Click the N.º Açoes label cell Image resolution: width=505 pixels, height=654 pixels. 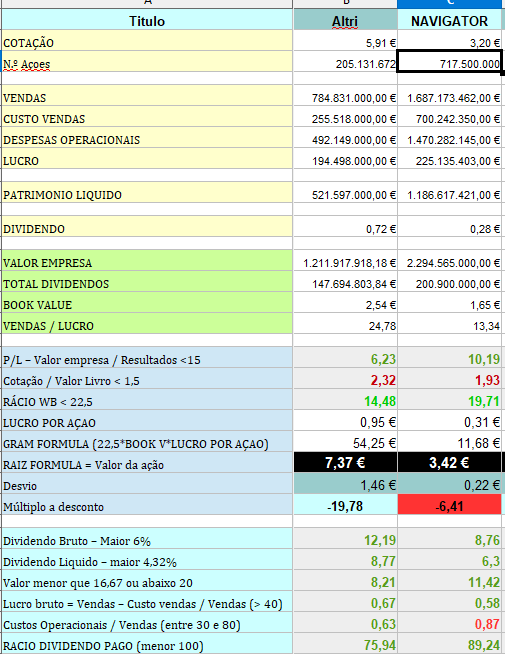[147, 63]
